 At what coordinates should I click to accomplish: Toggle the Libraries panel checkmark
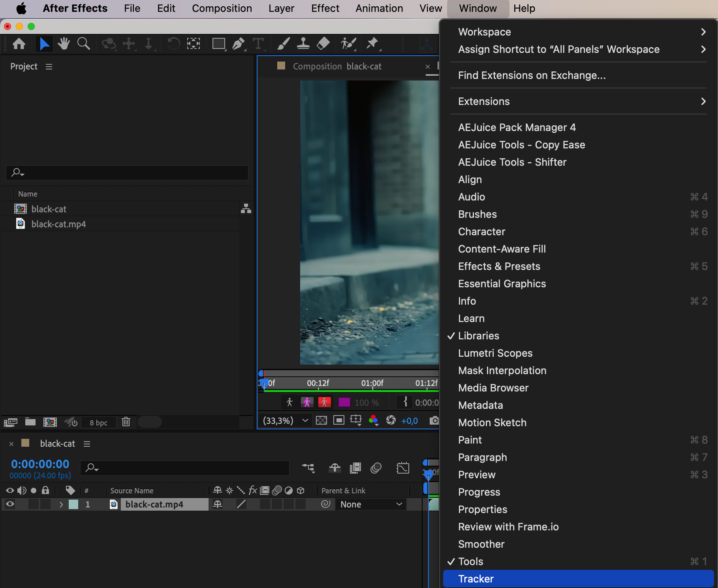pyautogui.click(x=479, y=336)
